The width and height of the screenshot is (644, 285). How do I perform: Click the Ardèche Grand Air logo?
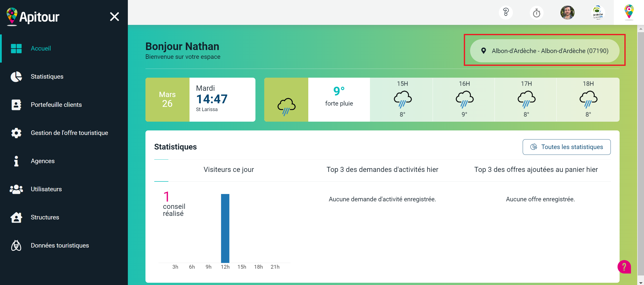(x=598, y=13)
